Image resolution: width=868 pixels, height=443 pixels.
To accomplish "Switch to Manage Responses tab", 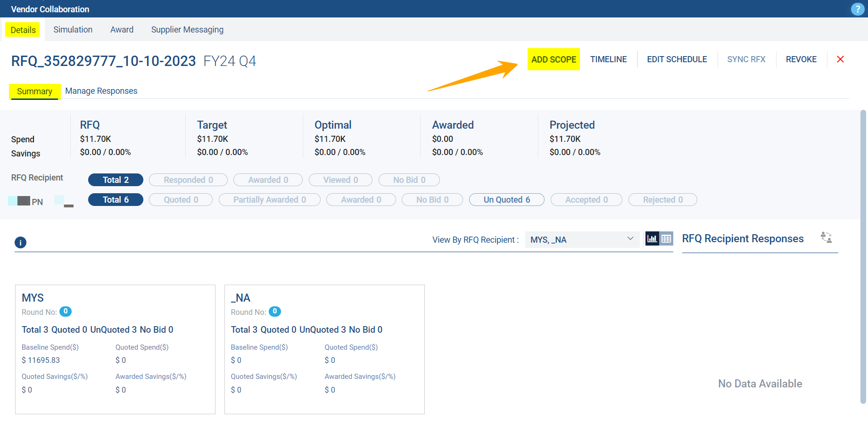I will (x=101, y=91).
